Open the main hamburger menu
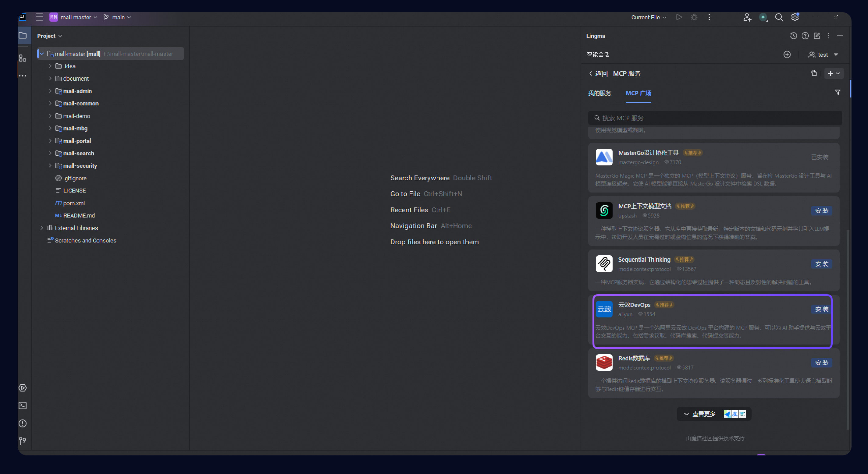 pyautogui.click(x=39, y=17)
